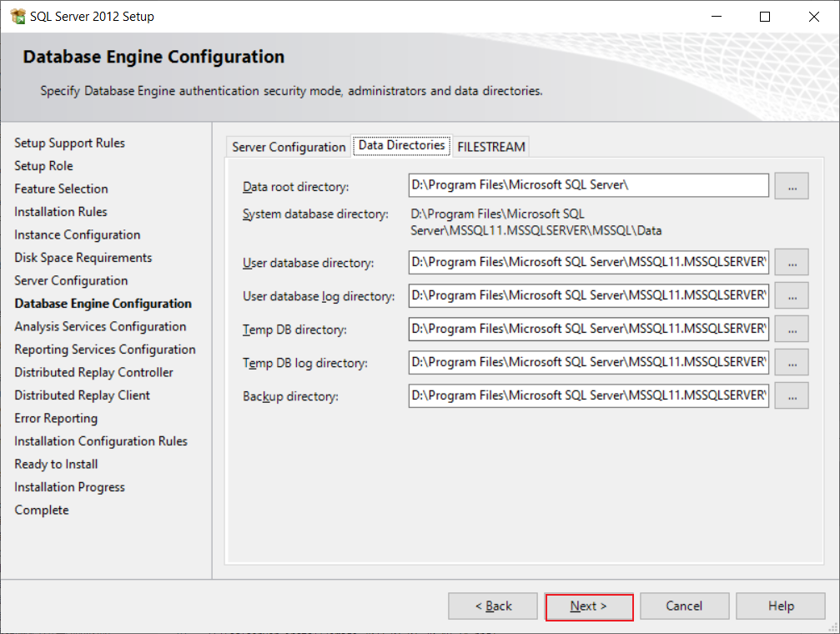This screenshot has width=840, height=634.
Task: Select the Setup Role step
Action: pyautogui.click(x=43, y=166)
